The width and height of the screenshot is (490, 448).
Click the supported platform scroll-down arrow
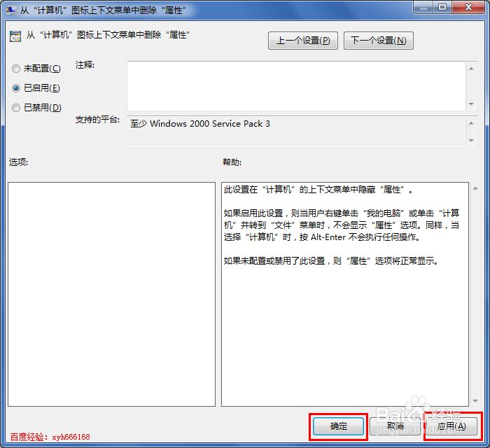(471, 141)
